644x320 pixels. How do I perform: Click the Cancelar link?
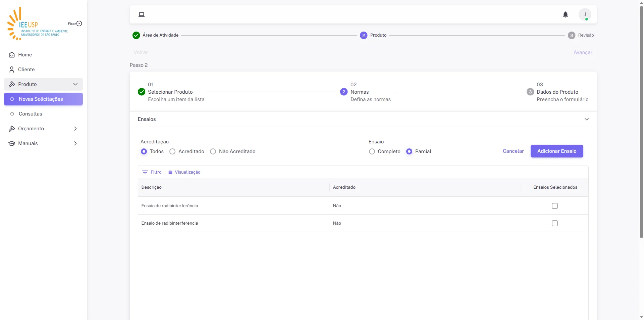[513, 151]
